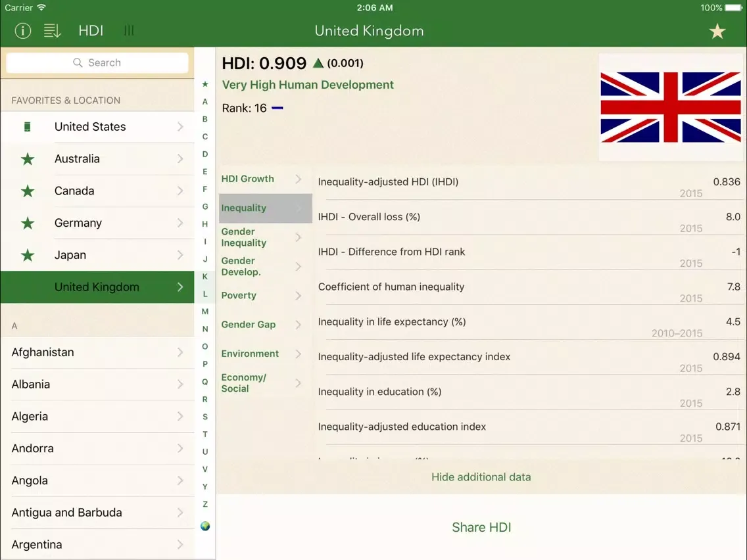Screen dimensions: 747x560
Task: Open Germany row chevron
Action: pos(180,223)
